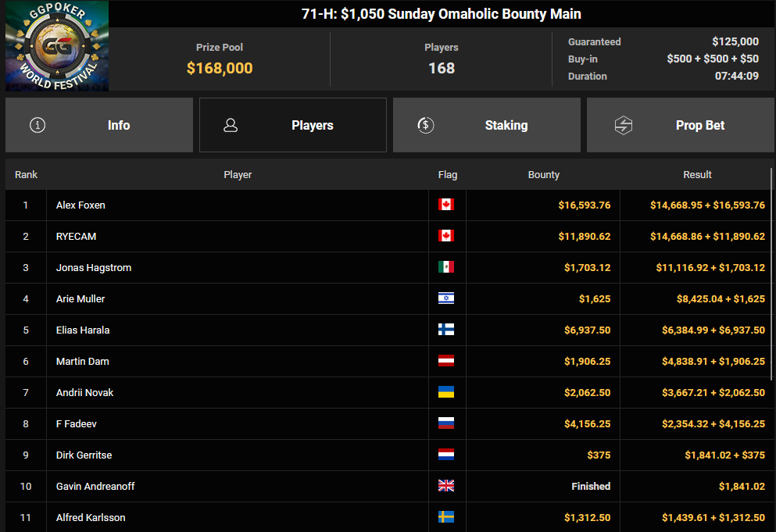Click the Info circle icon
The height and width of the screenshot is (532, 776).
[38, 125]
